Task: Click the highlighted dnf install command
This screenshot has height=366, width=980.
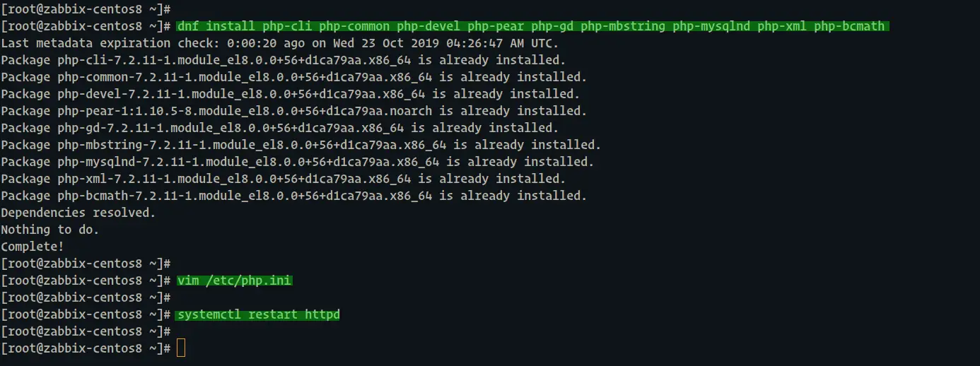Action: point(533,26)
